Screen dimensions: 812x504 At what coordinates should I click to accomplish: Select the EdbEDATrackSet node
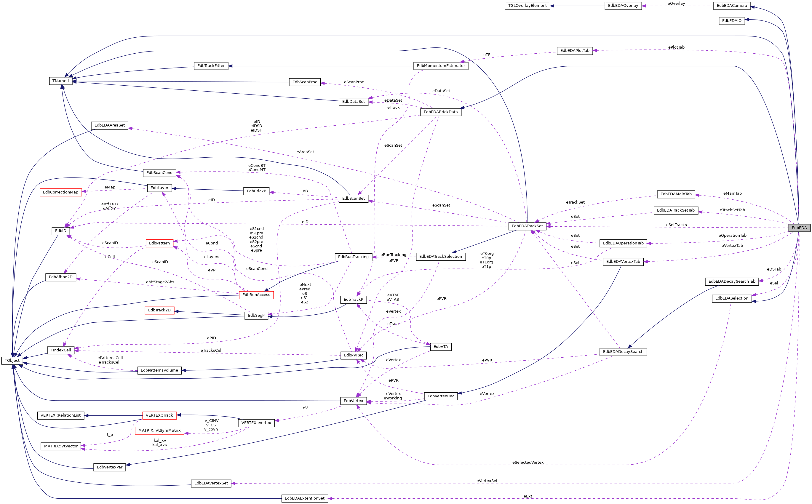[x=527, y=226]
